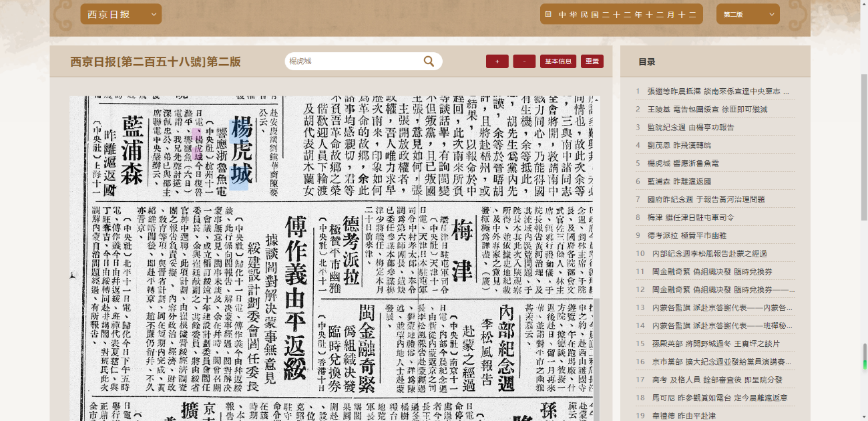Image resolution: width=868 pixels, height=421 pixels.
Task: Click the newspaper viewer's vertical scrollbar
Action: 597,360
